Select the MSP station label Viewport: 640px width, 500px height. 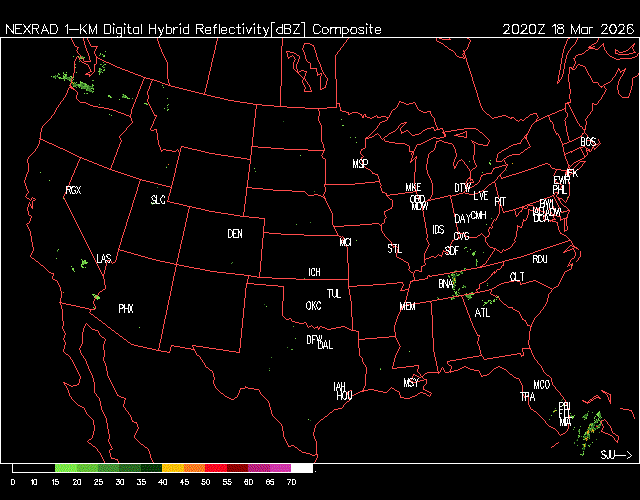(360, 163)
